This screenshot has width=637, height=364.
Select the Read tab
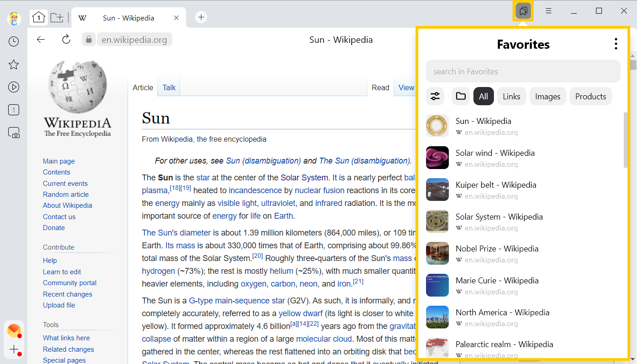(380, 87)
